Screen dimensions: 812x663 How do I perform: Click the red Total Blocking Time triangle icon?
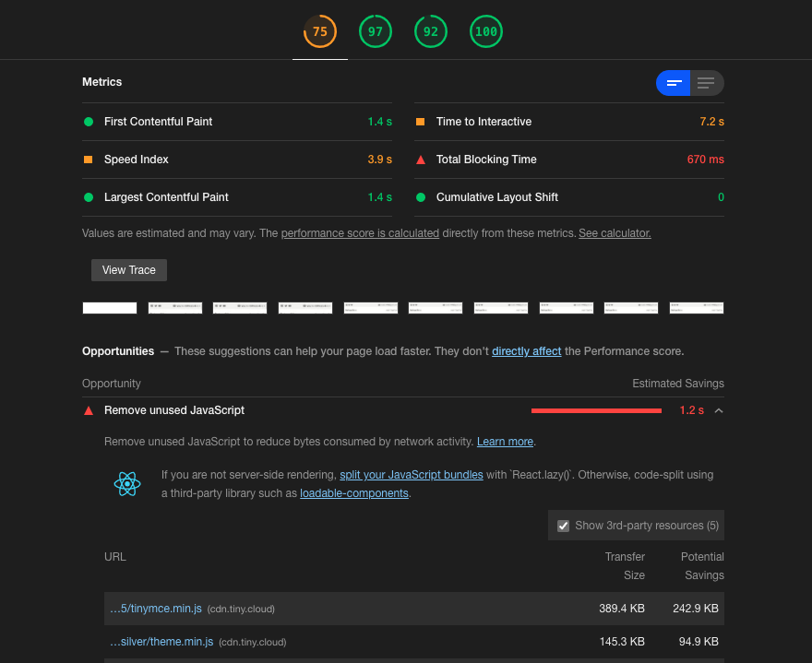pyautogui.click(x=421, y=159)
